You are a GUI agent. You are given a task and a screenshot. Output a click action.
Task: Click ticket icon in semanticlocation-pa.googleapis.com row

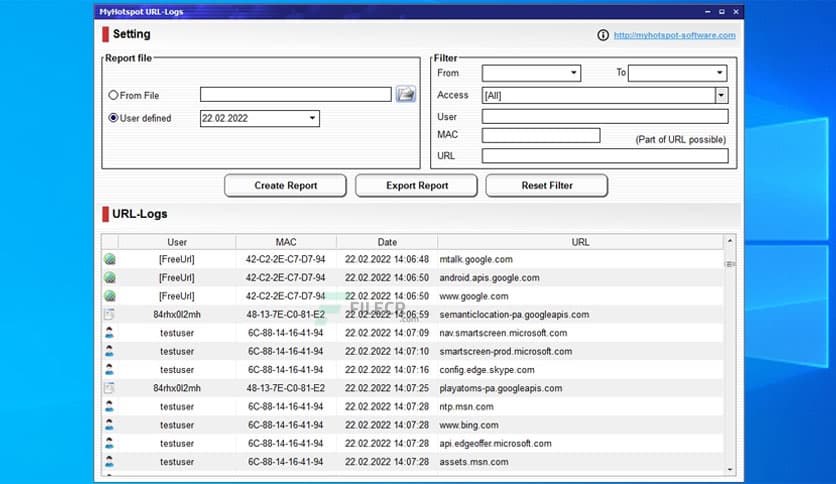click(109, 314)
